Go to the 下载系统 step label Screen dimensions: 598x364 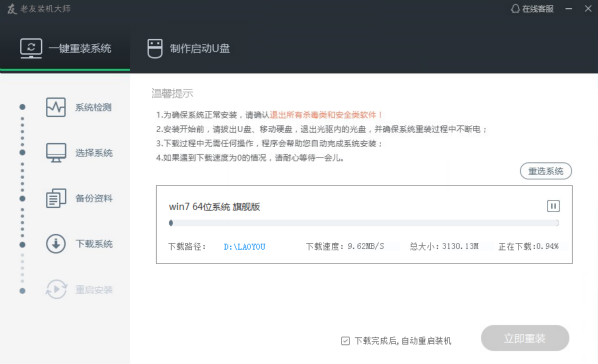click(x=94, y=244)
